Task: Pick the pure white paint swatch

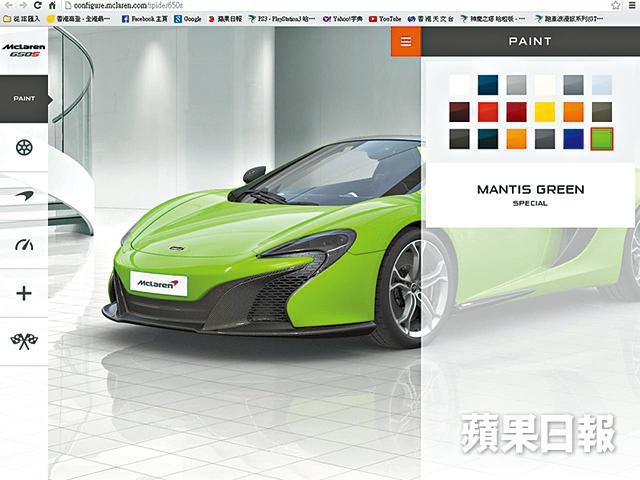Action: tap(460, 84)
